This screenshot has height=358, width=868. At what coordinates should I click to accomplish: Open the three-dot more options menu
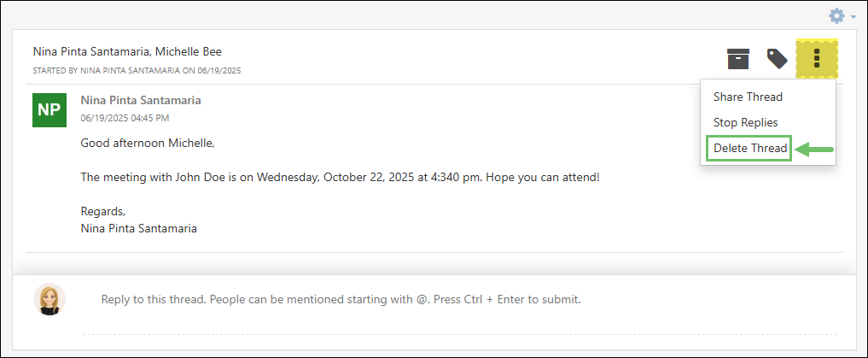click(x=817, y=58)
